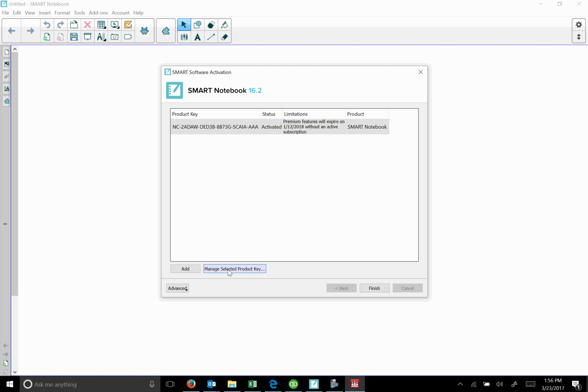The width and height of the screenshot is (588, 392).
Task: Open the File menu
Action: [x=5, y=13]
